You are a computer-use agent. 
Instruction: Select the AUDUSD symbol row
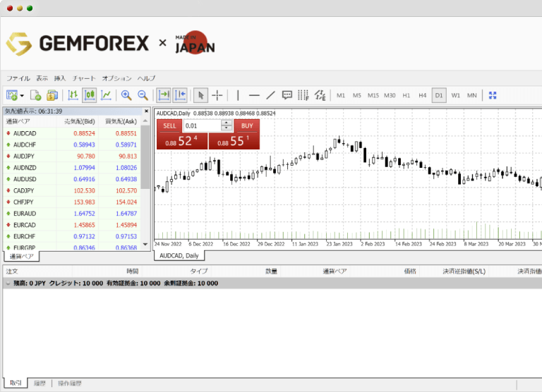coord(72,179)
